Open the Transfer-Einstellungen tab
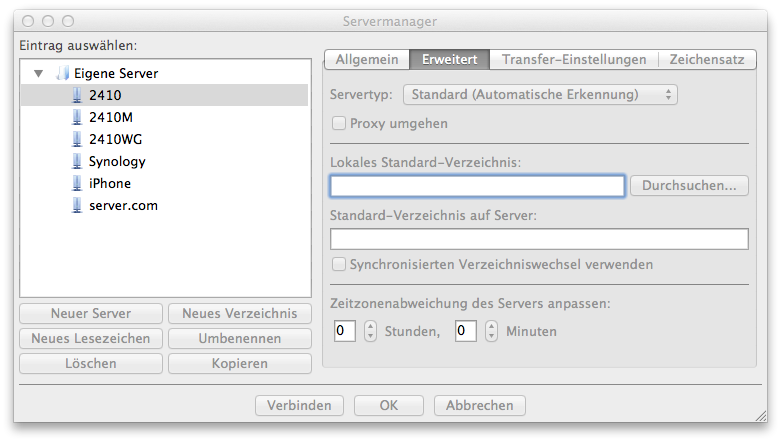The width and height of the screenshot is (781, 442). pos(574,59)
